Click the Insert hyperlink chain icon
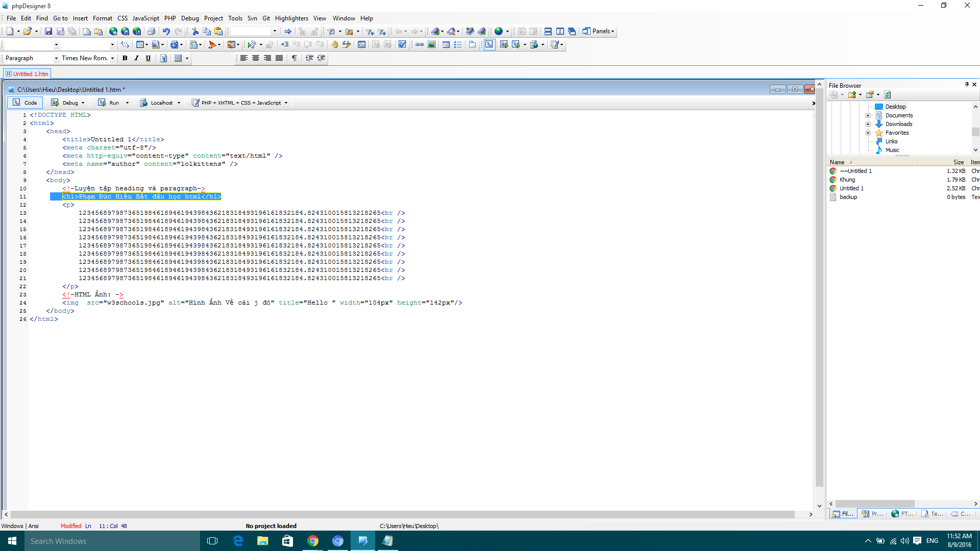The image size is (980, 551). 419,45
